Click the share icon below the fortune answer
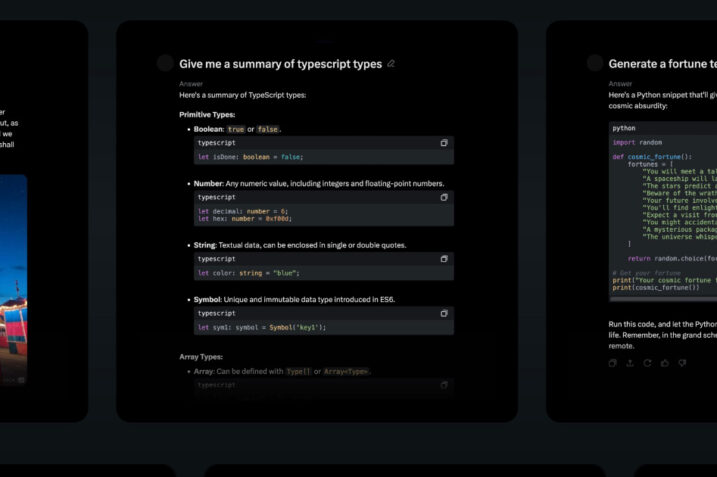The width and height of the screenshot is (717, 477). (630, 363)
